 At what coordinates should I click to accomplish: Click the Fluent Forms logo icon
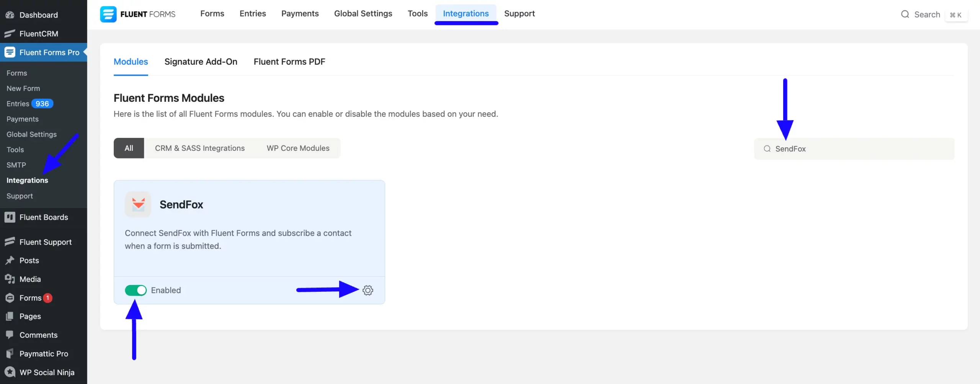(x=108, y=14)
